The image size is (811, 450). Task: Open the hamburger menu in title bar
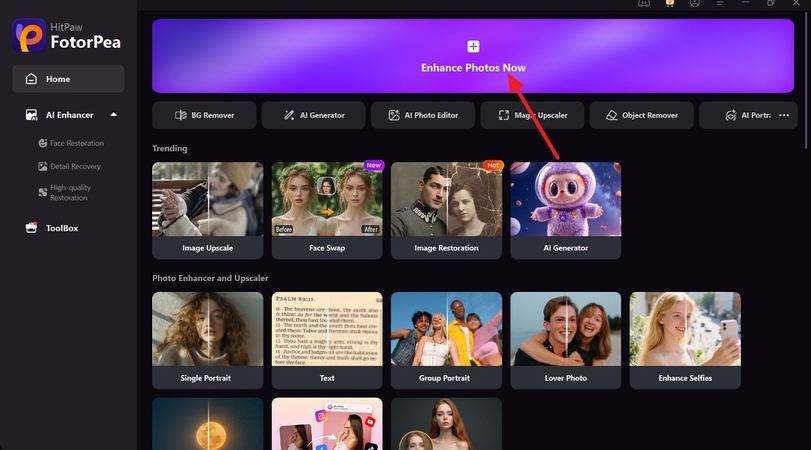coord(719,3)
